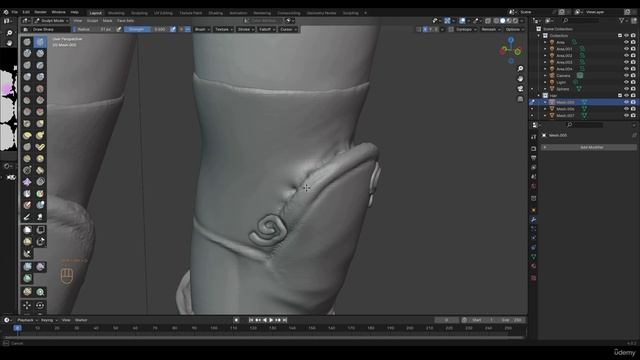
Task: Toggle visibility of Mesh.007
Action: pyautogui.click(x=626, y=116)
